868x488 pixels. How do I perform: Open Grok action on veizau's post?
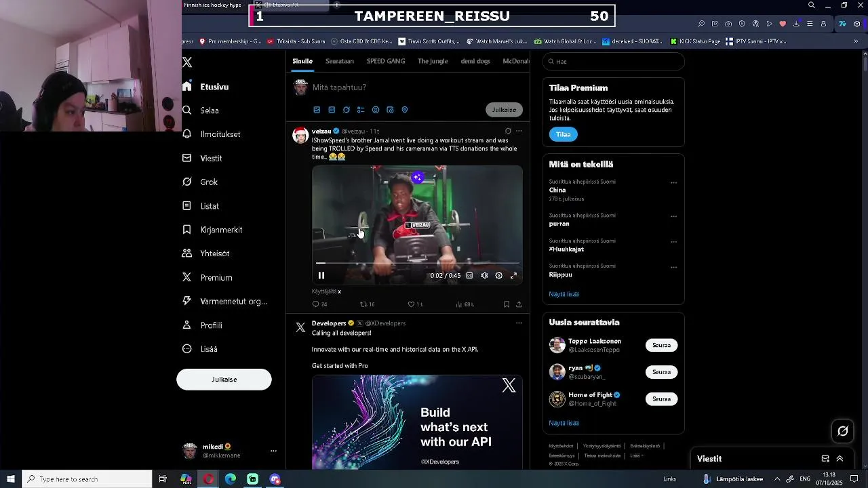508,131
